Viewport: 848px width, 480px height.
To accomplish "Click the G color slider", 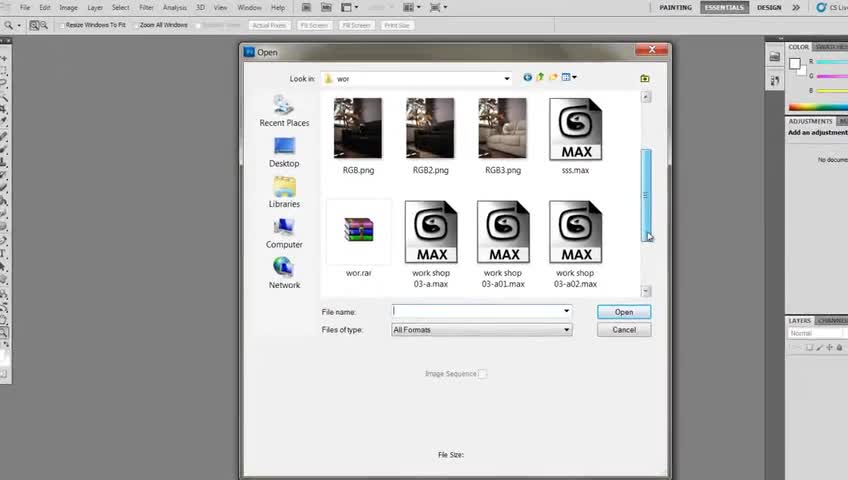I will [832, 76].
